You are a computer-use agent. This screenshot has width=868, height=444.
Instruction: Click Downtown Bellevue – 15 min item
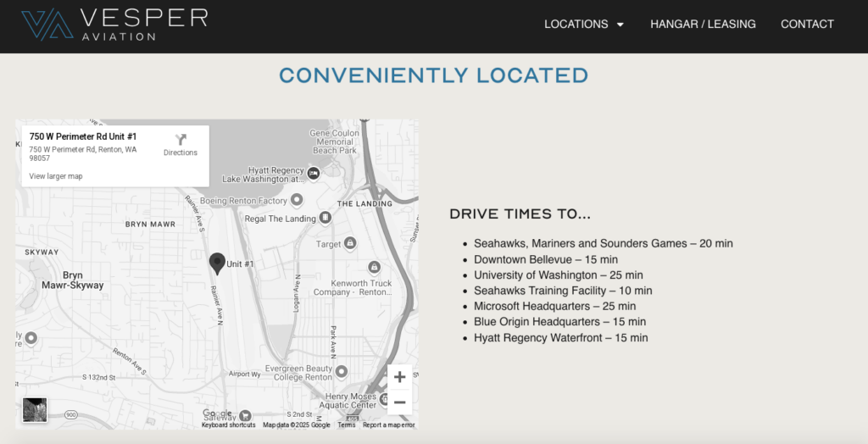[x=546, y=259]
